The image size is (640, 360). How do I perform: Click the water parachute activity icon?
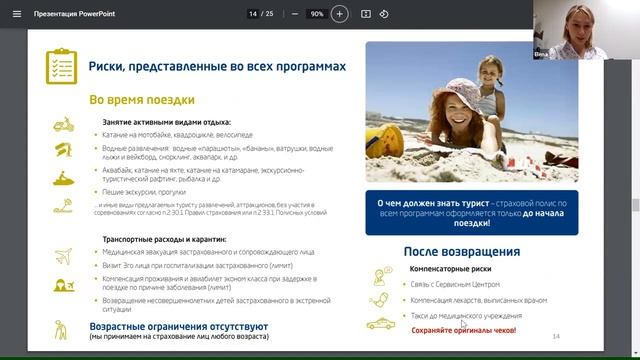tap(63, 150)
